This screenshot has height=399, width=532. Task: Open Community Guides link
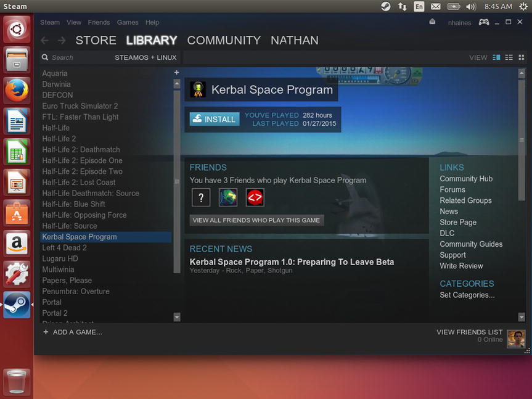click(471, 244)
